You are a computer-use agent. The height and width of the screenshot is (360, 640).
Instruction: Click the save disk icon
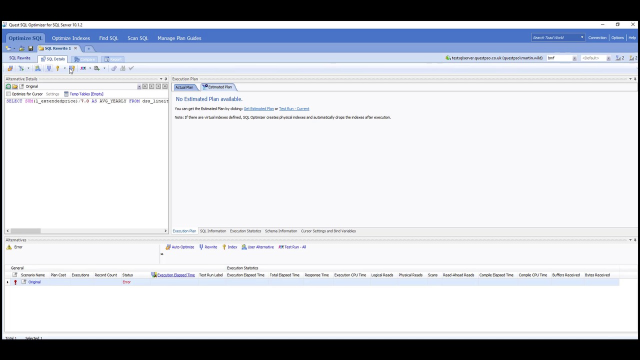(x=30, y=48)
